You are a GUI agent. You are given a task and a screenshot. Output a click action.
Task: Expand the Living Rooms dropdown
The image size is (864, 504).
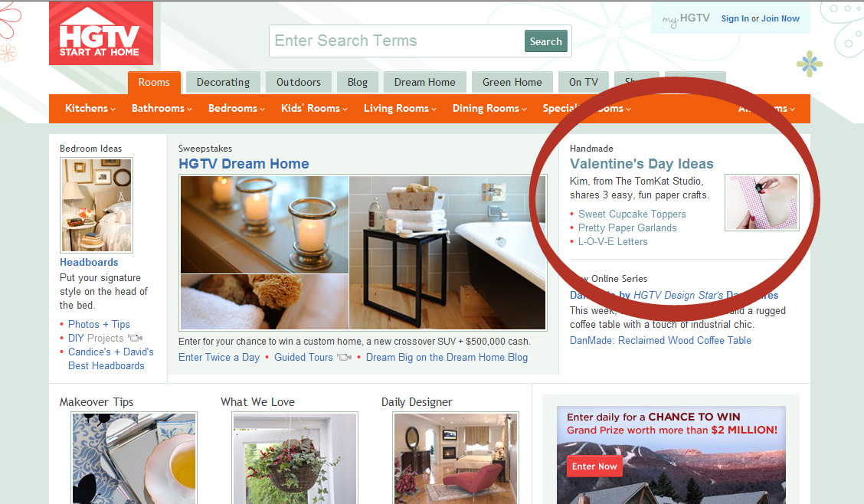(400, 109)
